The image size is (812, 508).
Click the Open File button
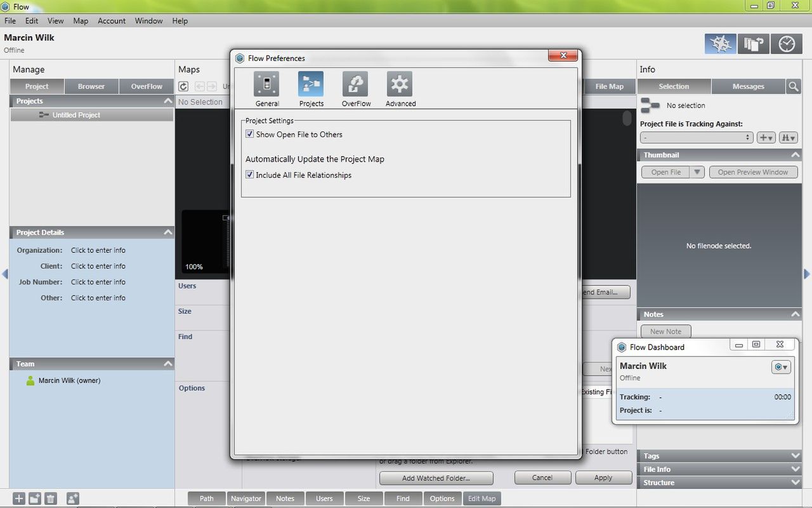(665, 172)
